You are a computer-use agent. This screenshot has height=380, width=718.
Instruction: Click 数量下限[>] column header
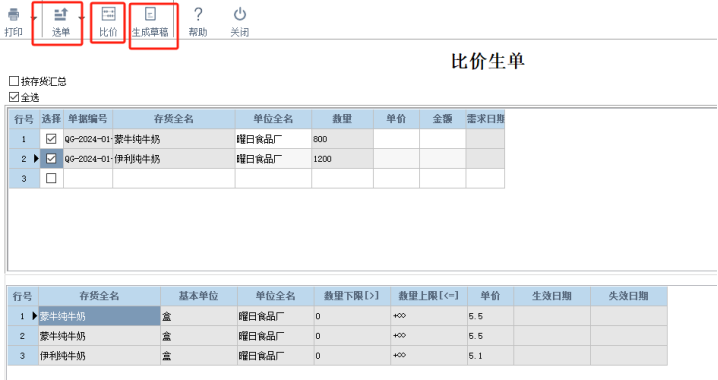click(x=352, y=296)
